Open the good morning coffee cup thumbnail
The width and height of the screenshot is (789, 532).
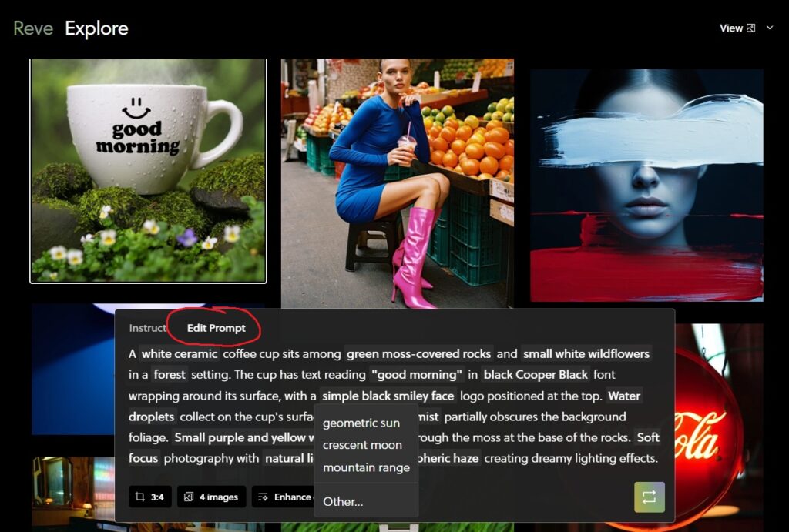click(x=148, y=171)
